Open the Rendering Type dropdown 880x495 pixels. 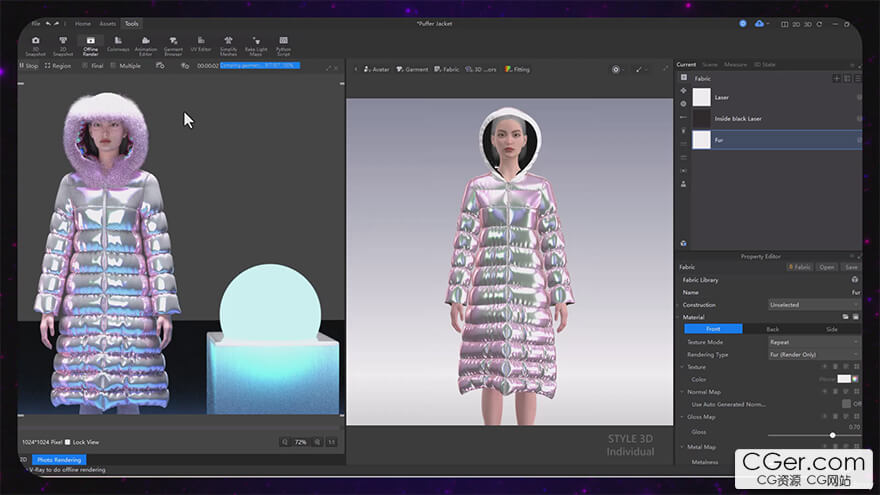point(813,354)
